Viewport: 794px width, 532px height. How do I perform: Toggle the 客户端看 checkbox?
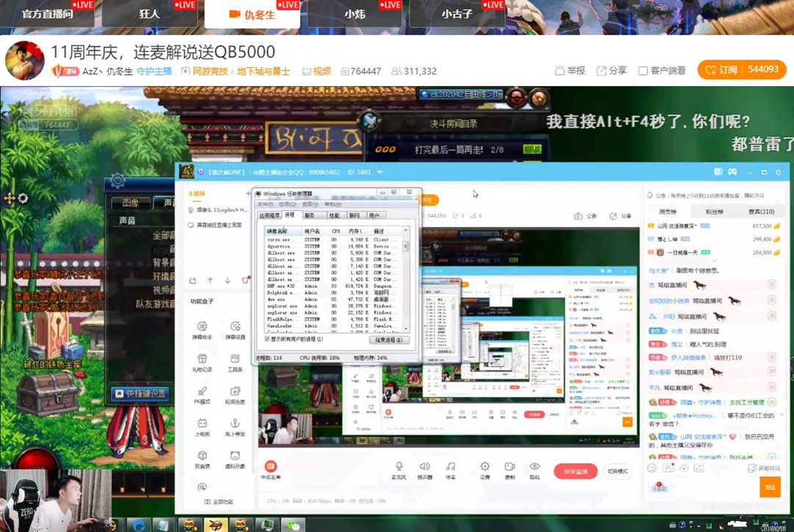(643, 71)
